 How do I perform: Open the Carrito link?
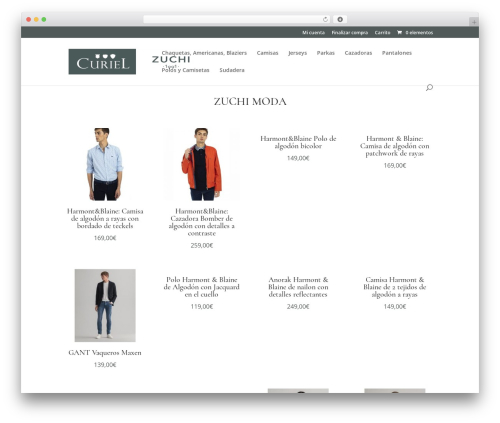click(382, 32)
